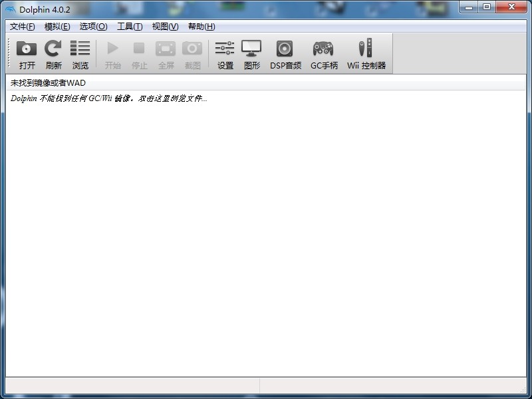Image resolution: width=532 pixels, height=399 pixels.
Task: Select the 浏览 (Browse) list icon
Action: (80, 49)
